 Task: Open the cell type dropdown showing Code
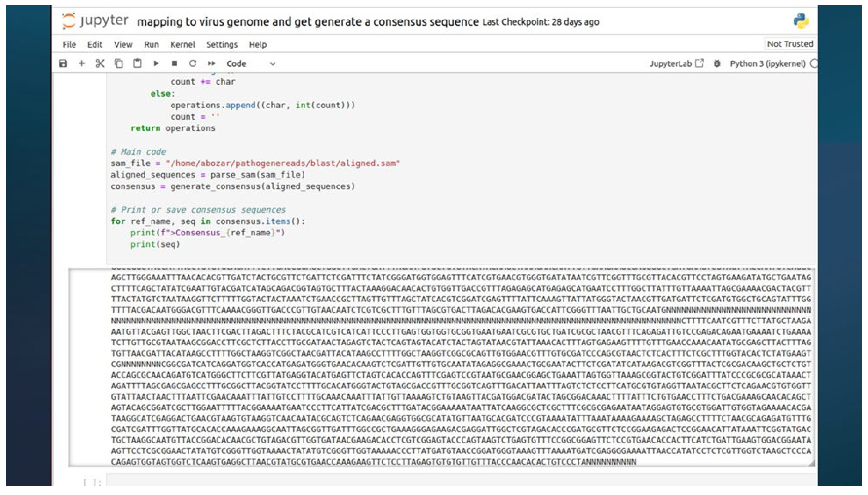(x=237, y=63)
